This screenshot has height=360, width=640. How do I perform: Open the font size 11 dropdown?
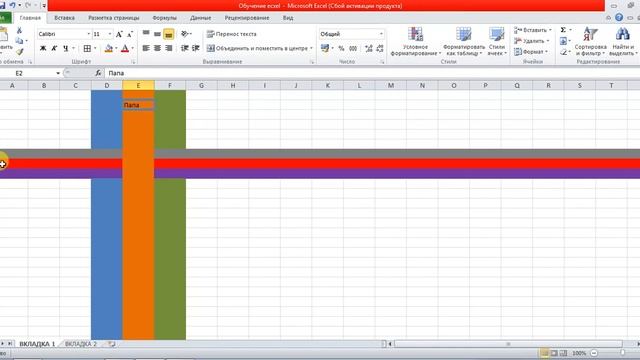pos(110,34)
